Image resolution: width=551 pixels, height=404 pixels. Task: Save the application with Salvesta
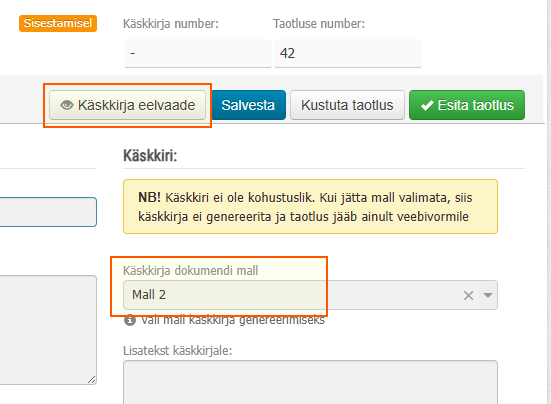pos(248,105)
